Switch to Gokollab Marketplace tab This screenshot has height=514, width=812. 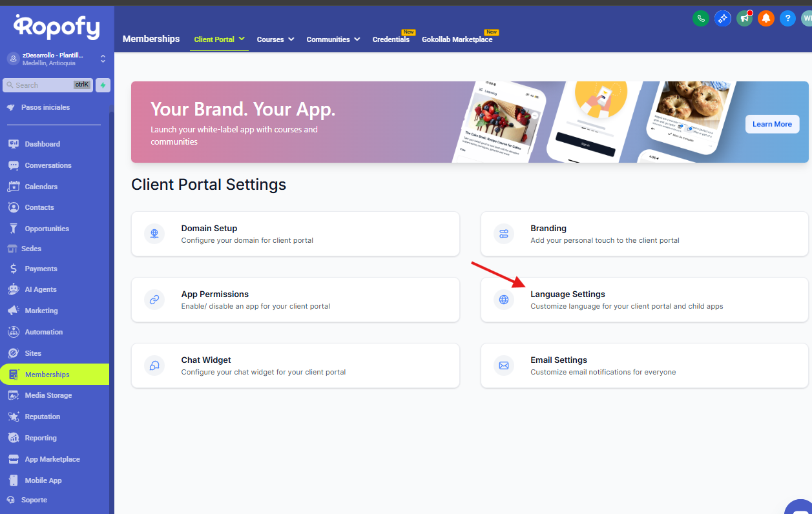(x=457, y=39)
